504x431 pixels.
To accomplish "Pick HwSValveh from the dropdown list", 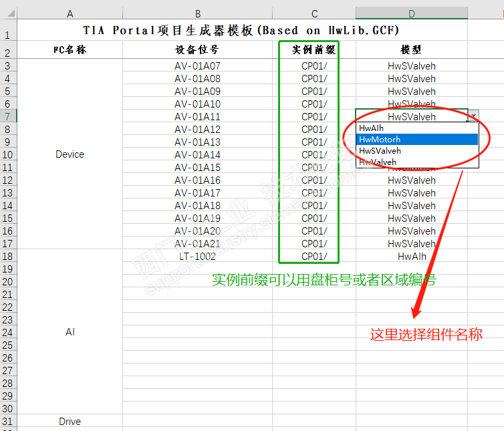I will [417, 151].
